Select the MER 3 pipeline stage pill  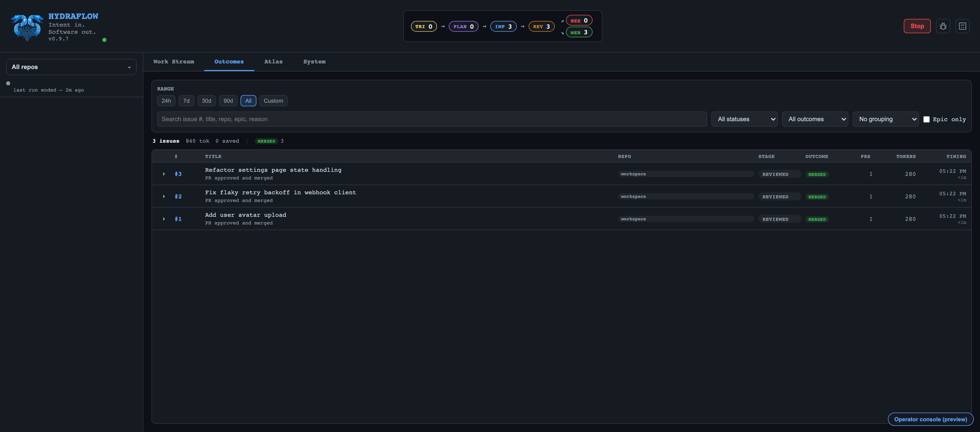[579, 32]
